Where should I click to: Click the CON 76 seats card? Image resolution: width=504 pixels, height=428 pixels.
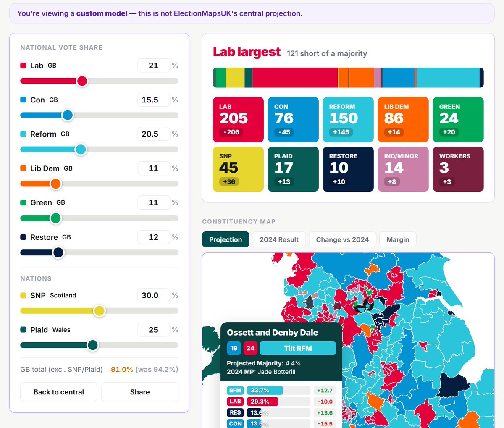coord(293,120)
